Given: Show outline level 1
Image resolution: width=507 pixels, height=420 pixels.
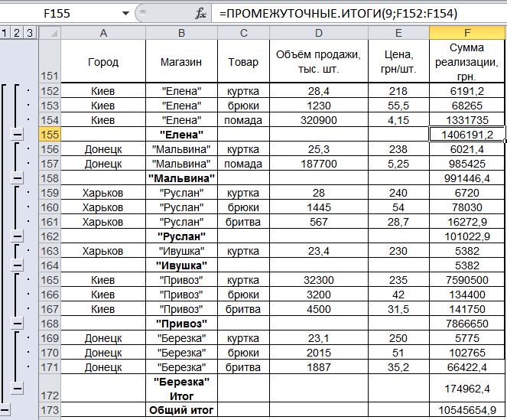Looking at the screenshot, I should pyautogui.click(x=5, y=33).
